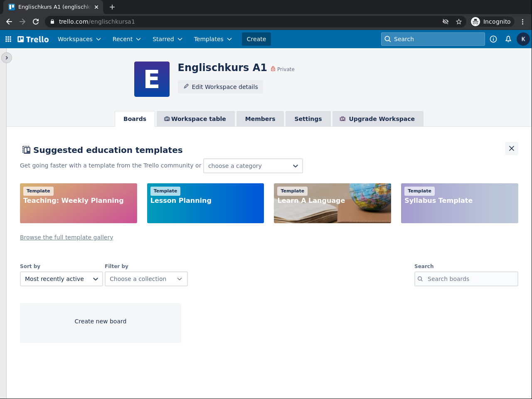This screenshot has height=399, width=532.
Task: Open Chrome three-dot menu
Action: coord(523,22)
